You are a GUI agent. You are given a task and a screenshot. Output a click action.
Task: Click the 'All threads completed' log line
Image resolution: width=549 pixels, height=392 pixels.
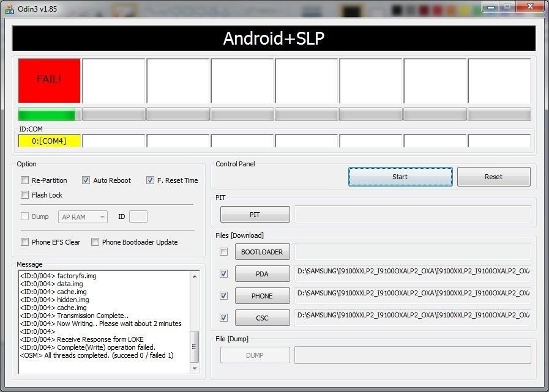tap(97, 355)
